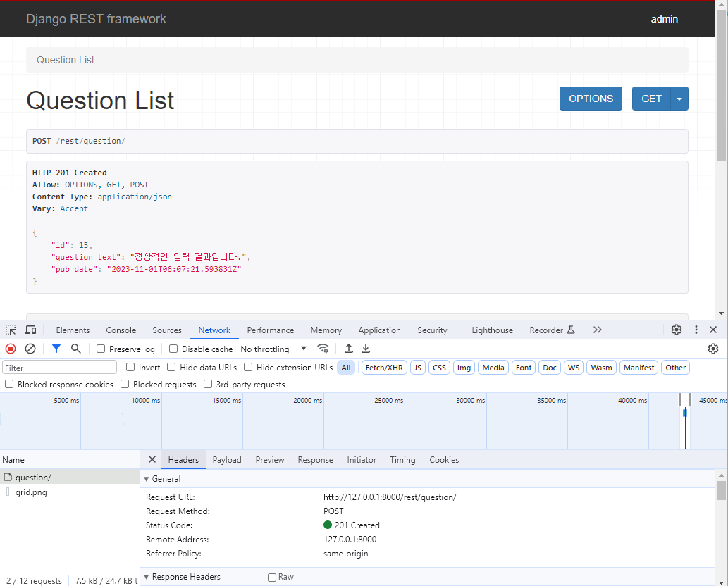
Task: Check Hide data URLs
Action: [x=171, y=368]
